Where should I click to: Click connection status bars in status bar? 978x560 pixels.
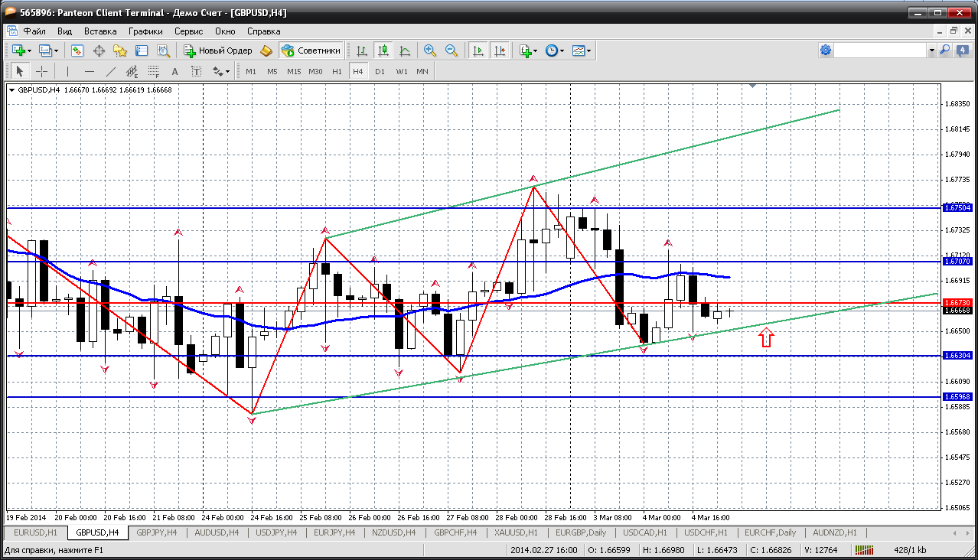tap(864, 550)
